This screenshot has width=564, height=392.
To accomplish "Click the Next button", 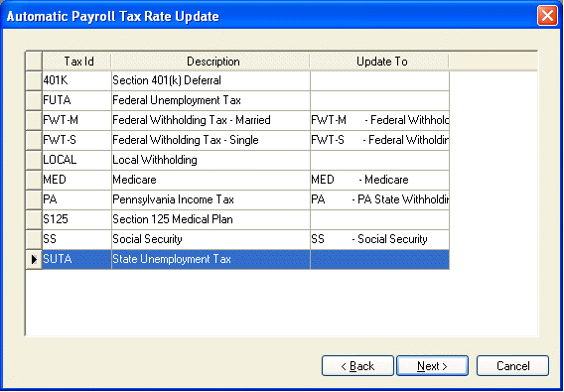I will [432, 366].
